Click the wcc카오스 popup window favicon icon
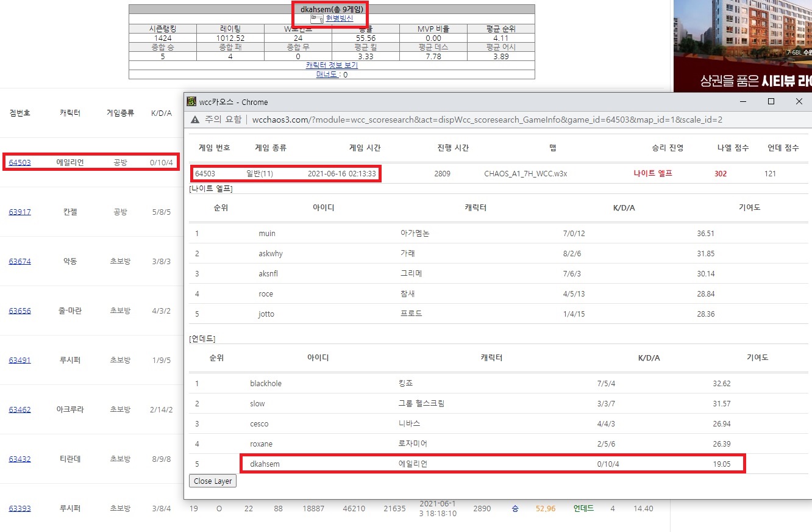 coord(191,102)
